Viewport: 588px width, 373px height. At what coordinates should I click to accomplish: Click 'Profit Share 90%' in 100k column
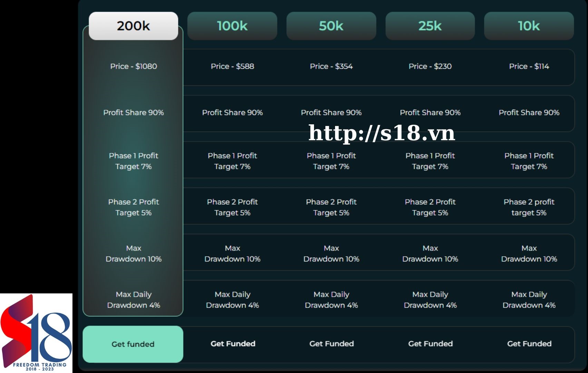coord(232,113)
